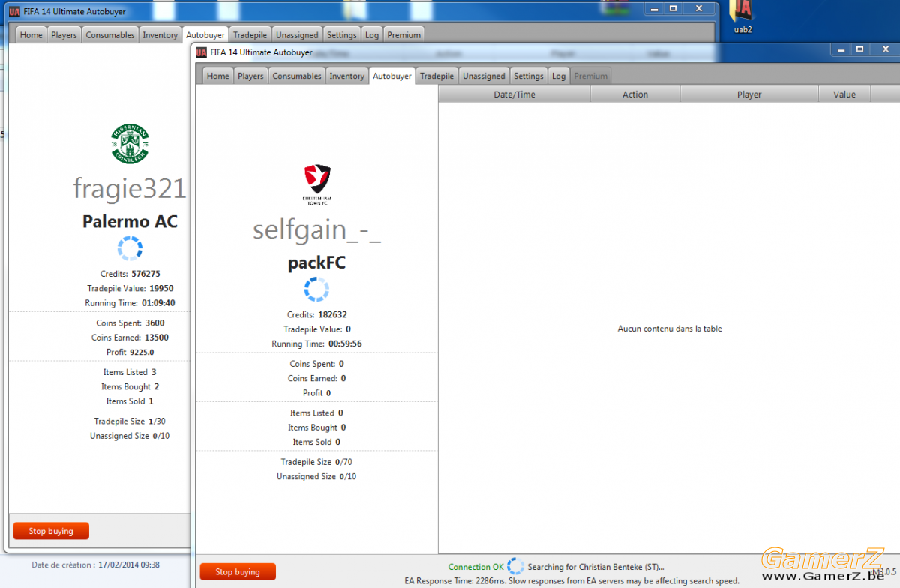This screenshot has height=588, width=900.
Task: Open Tradepile tab in front window
Action: 436,76
